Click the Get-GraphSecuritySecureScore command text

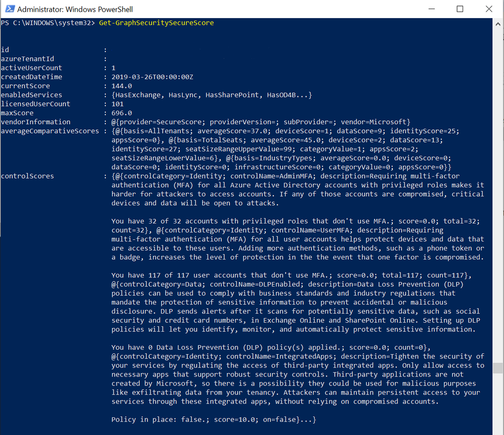(156, 23)
